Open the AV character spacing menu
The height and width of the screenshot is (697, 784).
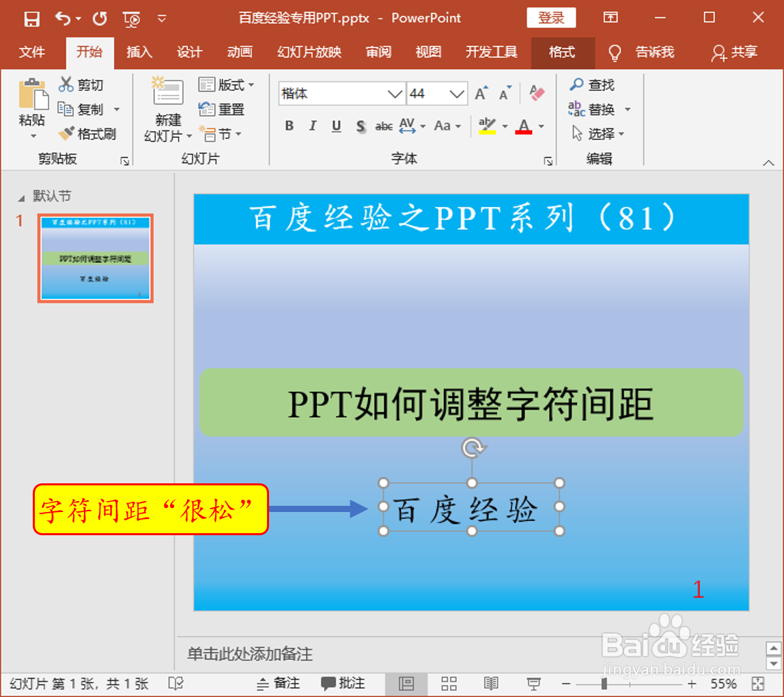[x=412, y=126]
